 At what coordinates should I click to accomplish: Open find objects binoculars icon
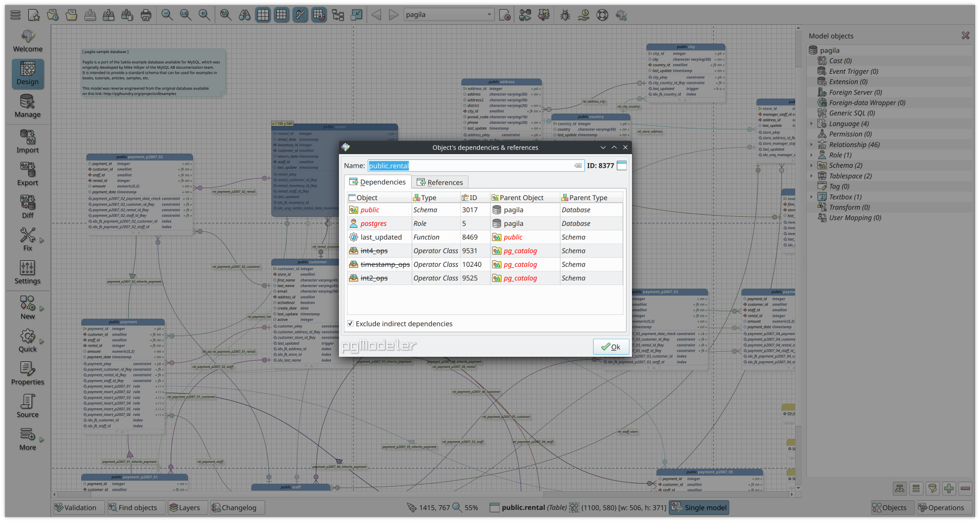pos(244,15)
